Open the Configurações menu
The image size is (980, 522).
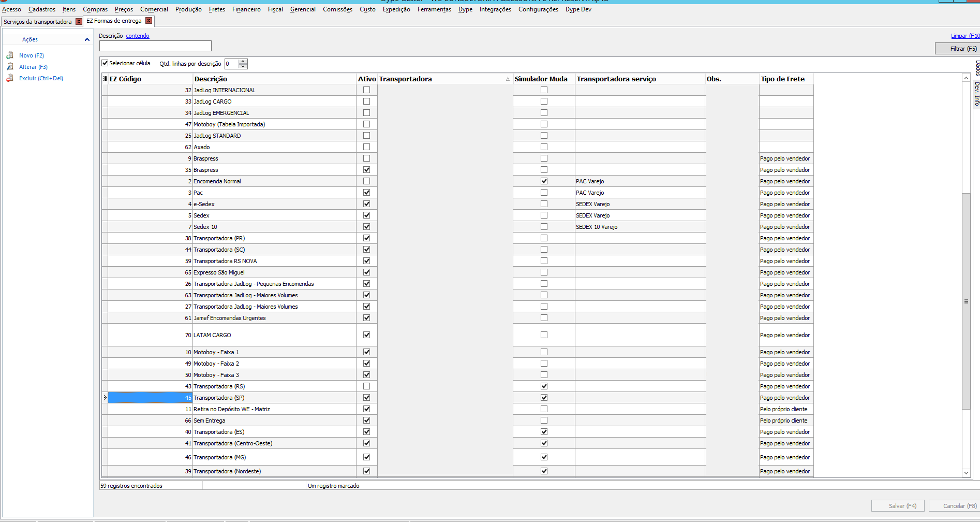coord(538,9)
